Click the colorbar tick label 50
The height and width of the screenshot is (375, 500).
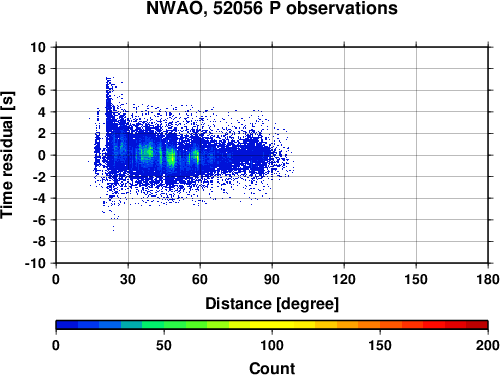(164, 345)
